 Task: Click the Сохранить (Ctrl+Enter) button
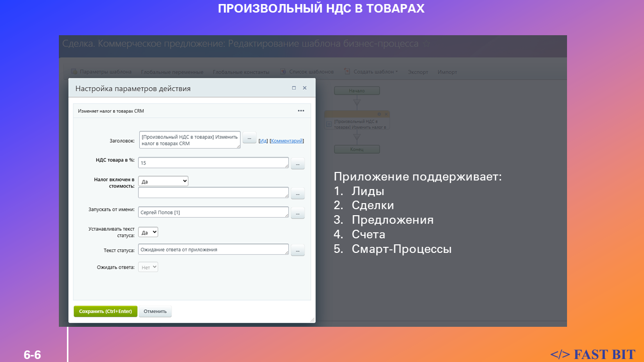tap(105, 311)
